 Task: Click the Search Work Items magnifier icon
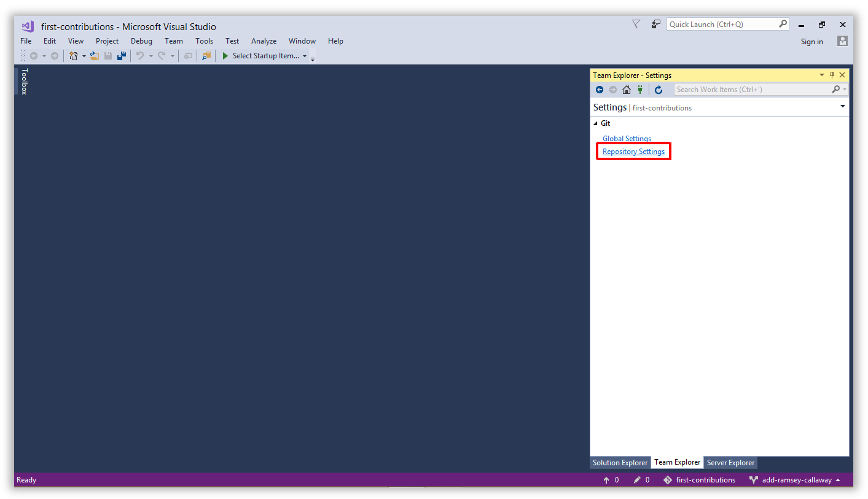[x=836, y=90]
